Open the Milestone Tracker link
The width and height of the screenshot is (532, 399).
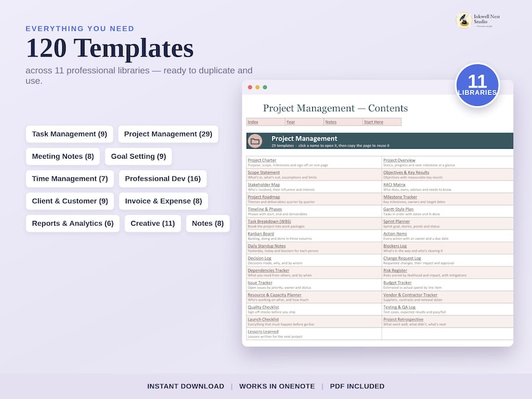[x=400, y=197]
